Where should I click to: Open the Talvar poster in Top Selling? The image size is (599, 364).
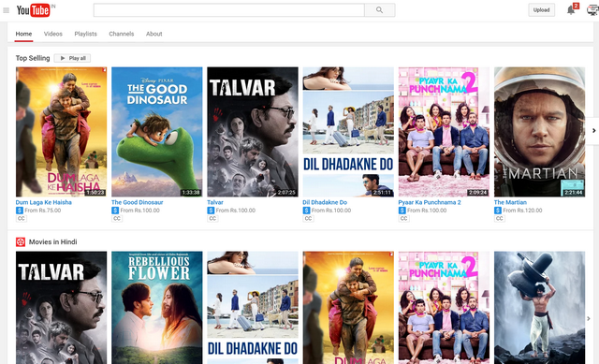[x=253, y=132]
